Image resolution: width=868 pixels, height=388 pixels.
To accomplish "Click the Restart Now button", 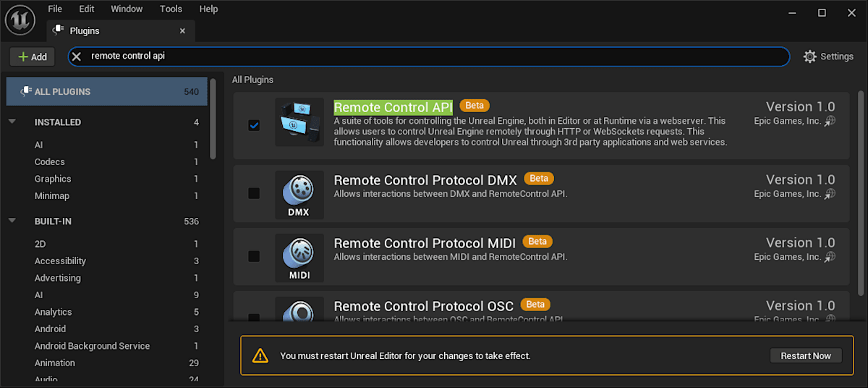I will [806, 355].
